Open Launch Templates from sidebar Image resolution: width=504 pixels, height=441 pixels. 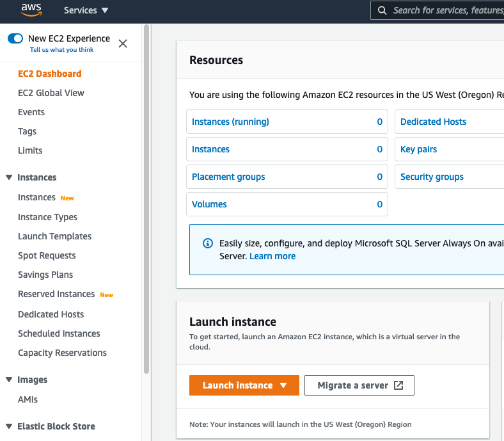[x=54, y=236]
